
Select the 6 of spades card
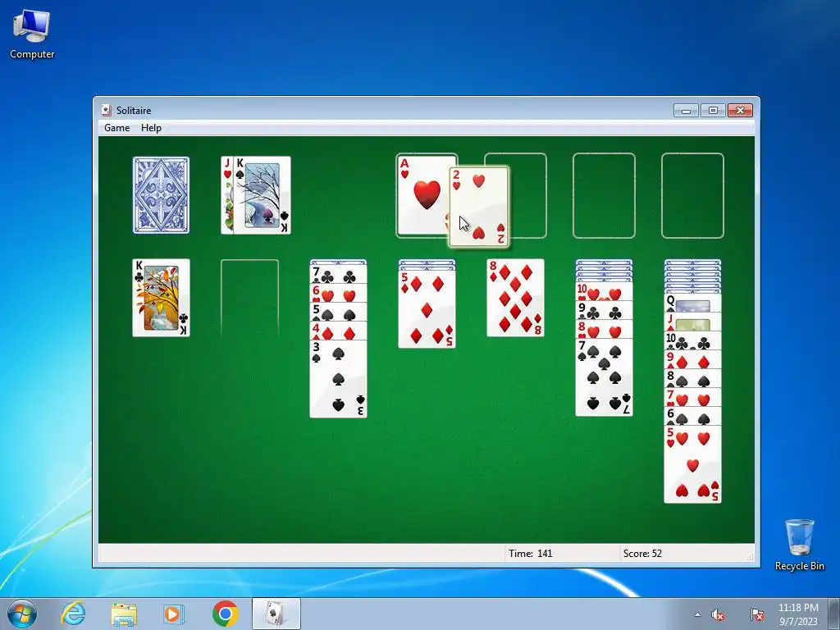(x=692, y=416)
